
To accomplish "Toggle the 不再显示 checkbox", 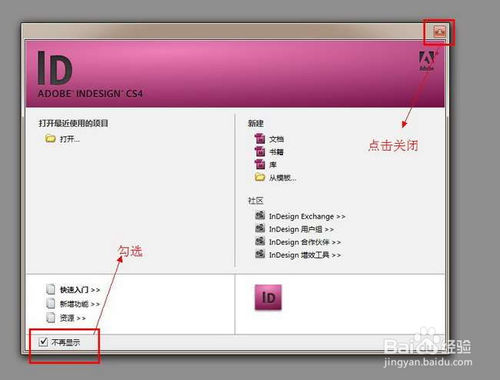I will [43, 342].
